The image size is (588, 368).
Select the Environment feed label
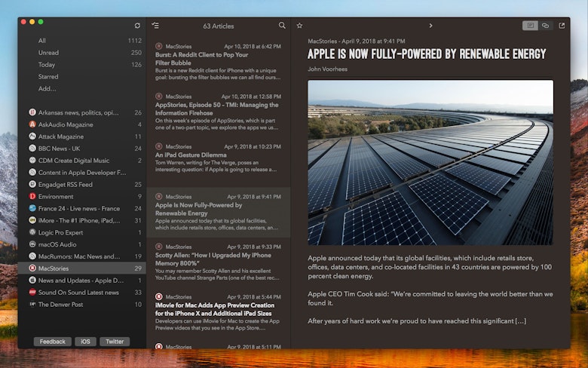(56, 196)
